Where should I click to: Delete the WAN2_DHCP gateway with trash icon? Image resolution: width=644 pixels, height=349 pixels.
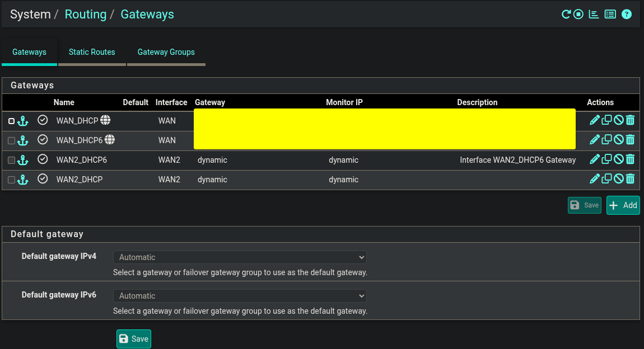630,179
